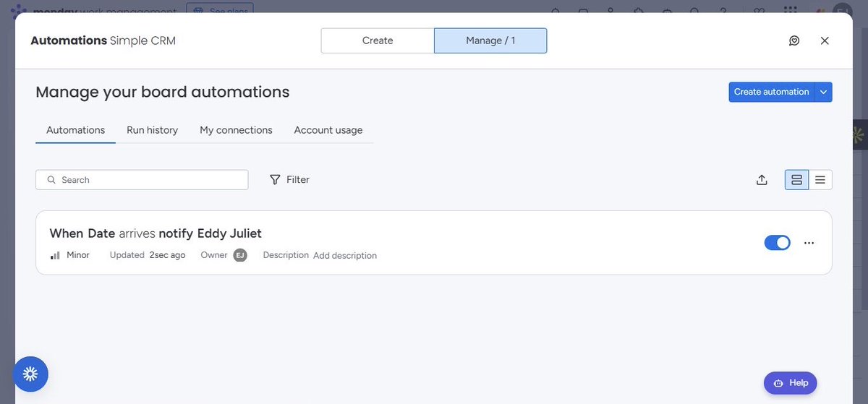Disable the Date arrives automation toggle
Viewport: 868px width, 404px height.
point(778,243)
